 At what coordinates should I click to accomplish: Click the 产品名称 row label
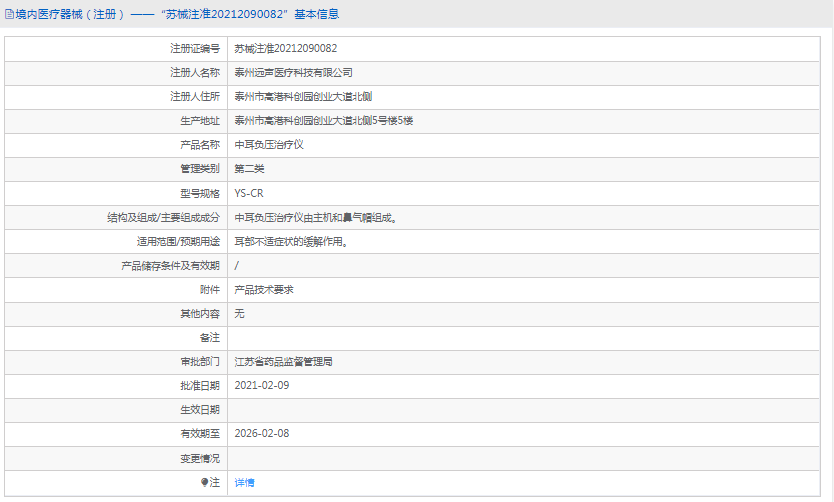click(x=200, y=145)
